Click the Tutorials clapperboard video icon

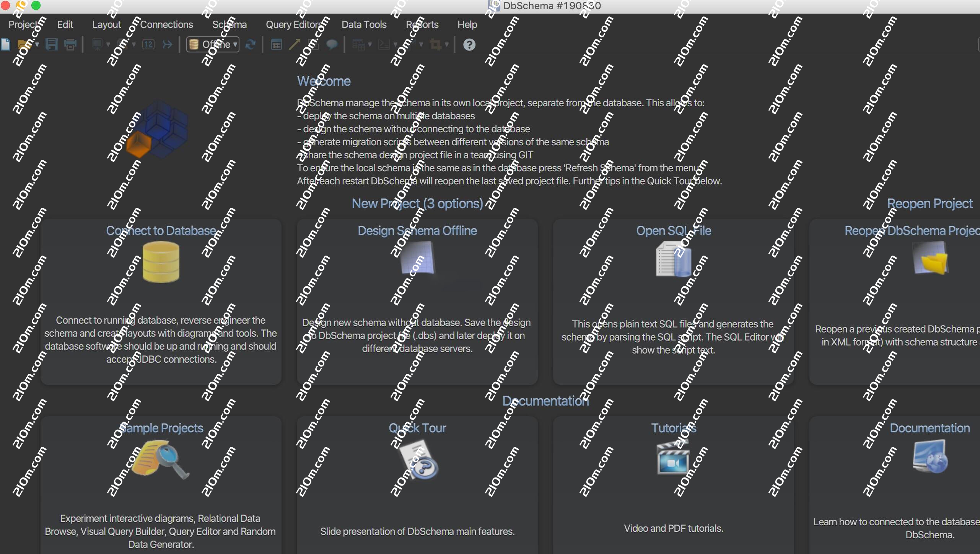tap(673, 458)
